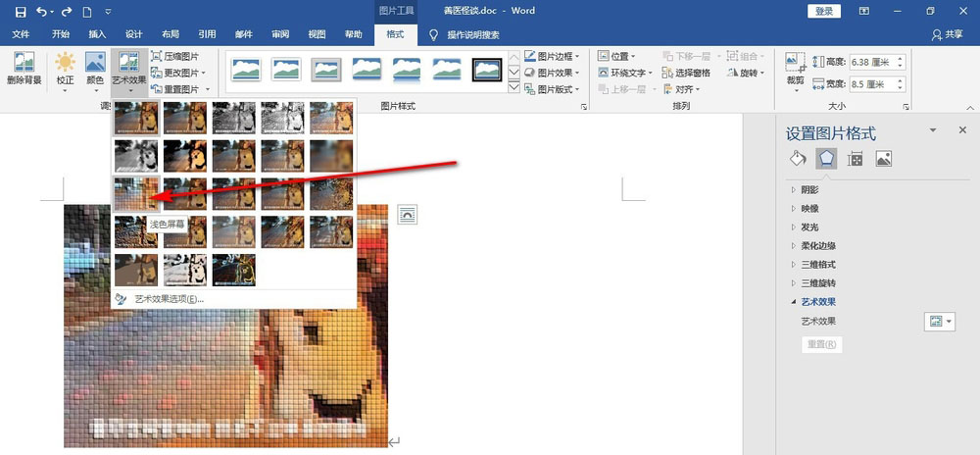The image size is (980, 455).
Task: Open 图片边框 picture border menu
Action: click(x=553, y=56)
